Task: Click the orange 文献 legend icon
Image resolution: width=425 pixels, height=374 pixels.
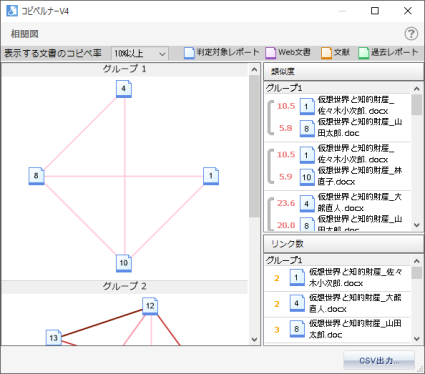Action: coord(326,53)
